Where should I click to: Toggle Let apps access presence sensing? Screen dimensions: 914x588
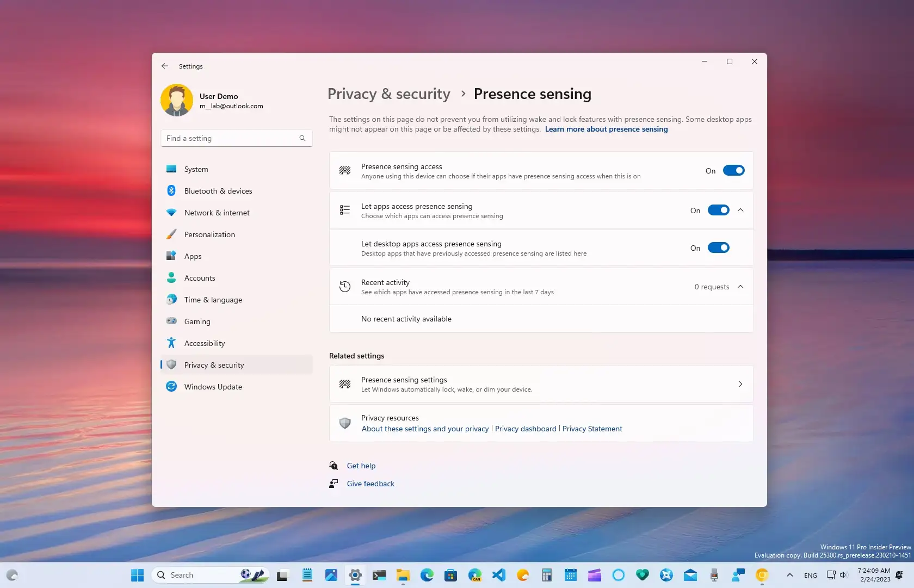[x=718, y=210]
